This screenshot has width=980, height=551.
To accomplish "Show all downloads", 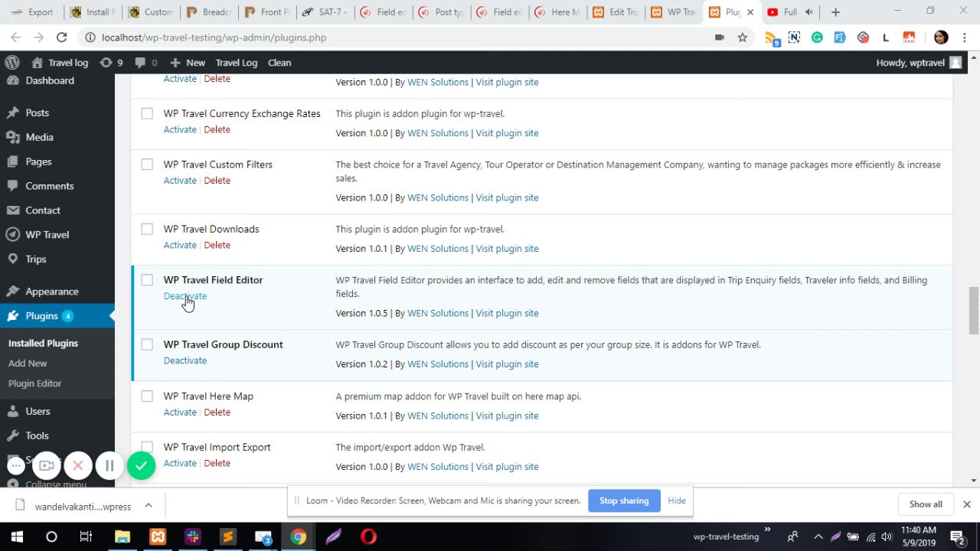I will pos(926,504).
